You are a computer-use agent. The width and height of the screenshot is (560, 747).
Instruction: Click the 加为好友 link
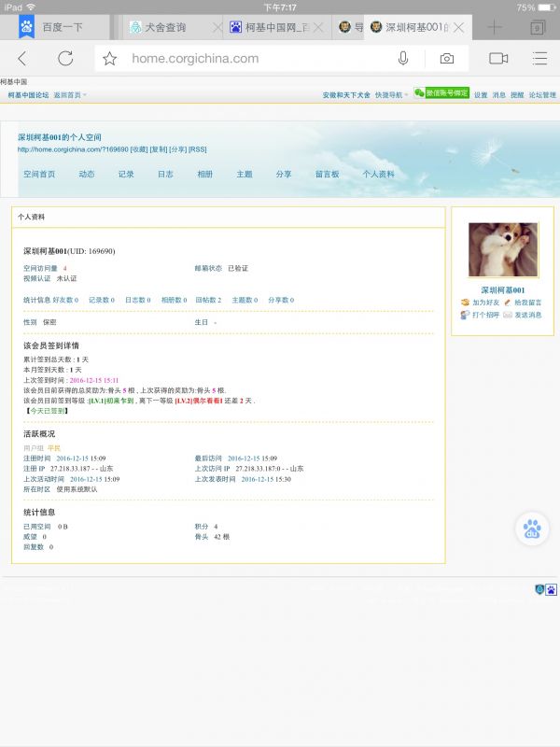[x=484, y=303]
